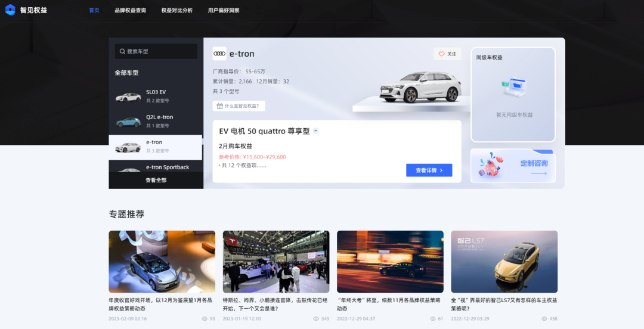
Task: Click the SL03 EV car thumbnail
Action: [x=128, y=97]
